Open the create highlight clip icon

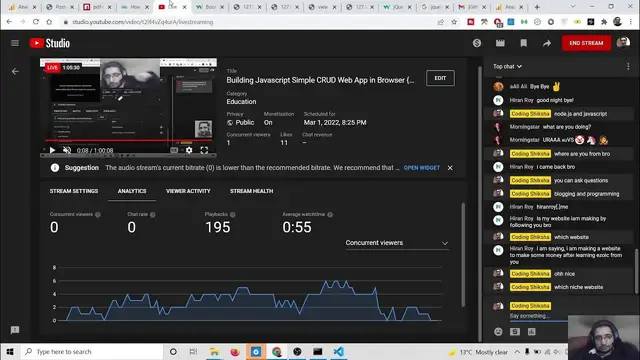click(500, 43)
